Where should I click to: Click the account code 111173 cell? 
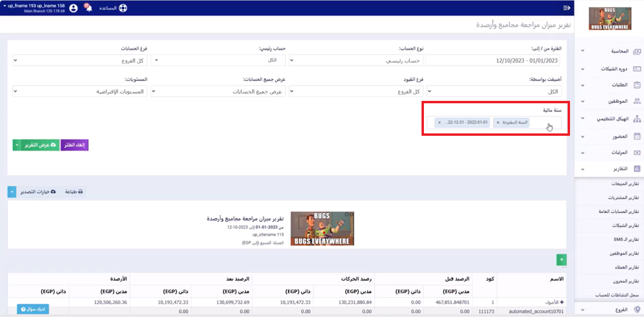click(486, 311)
